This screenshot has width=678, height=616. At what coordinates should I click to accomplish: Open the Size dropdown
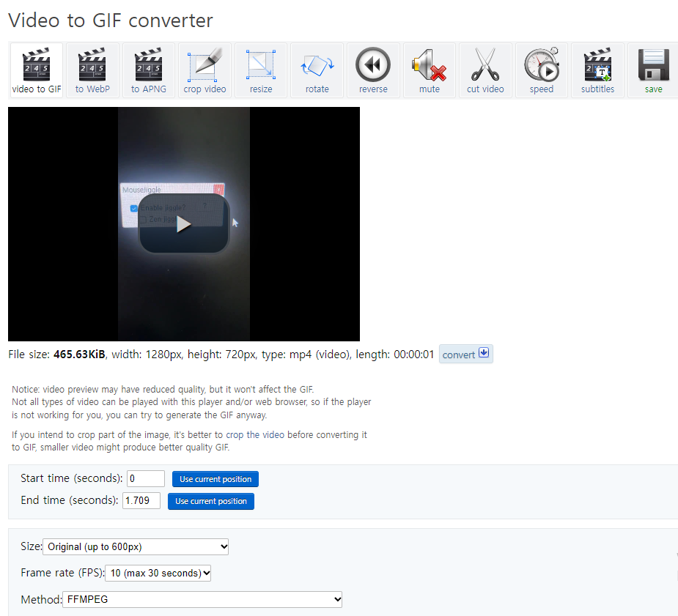click(x=136, y=547)
